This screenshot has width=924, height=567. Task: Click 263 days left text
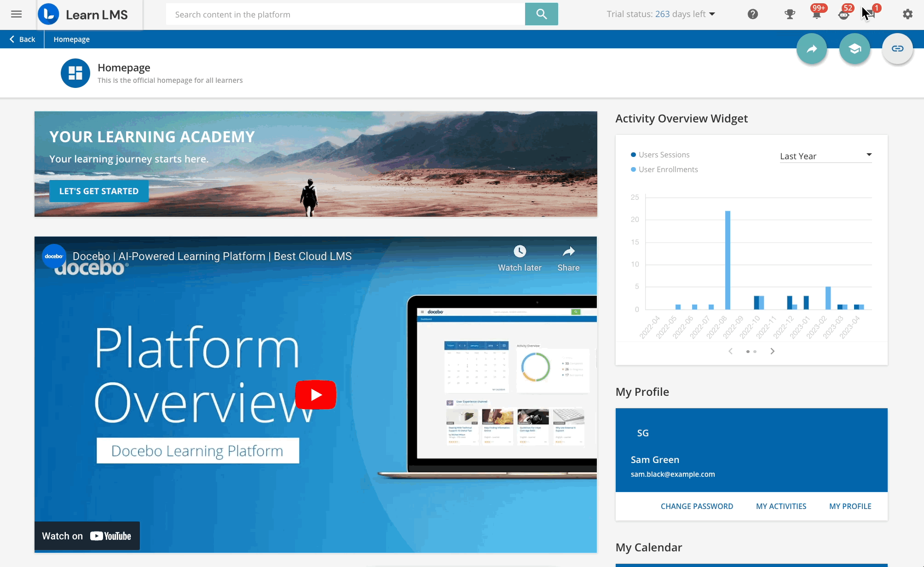(x=680, y=14)
